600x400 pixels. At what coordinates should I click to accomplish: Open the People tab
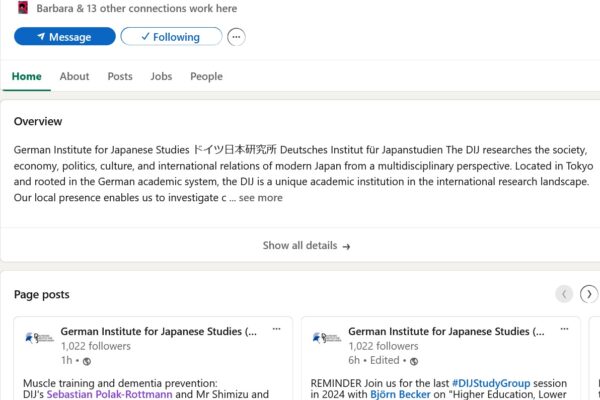click(x=206, y=76)
